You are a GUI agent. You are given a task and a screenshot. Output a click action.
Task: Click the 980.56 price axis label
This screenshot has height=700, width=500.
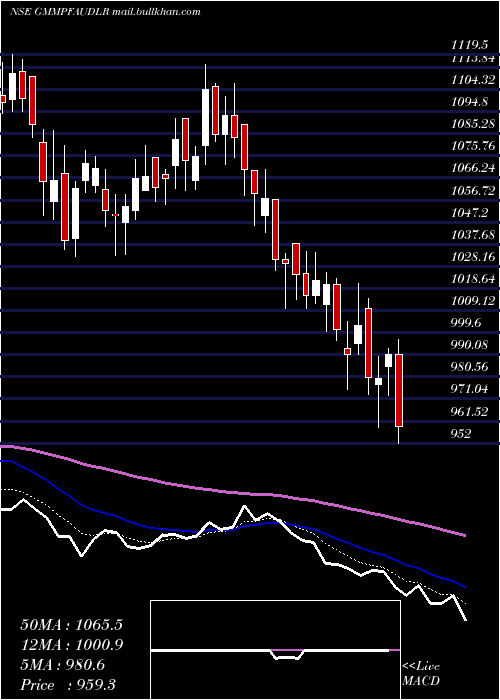470,367
